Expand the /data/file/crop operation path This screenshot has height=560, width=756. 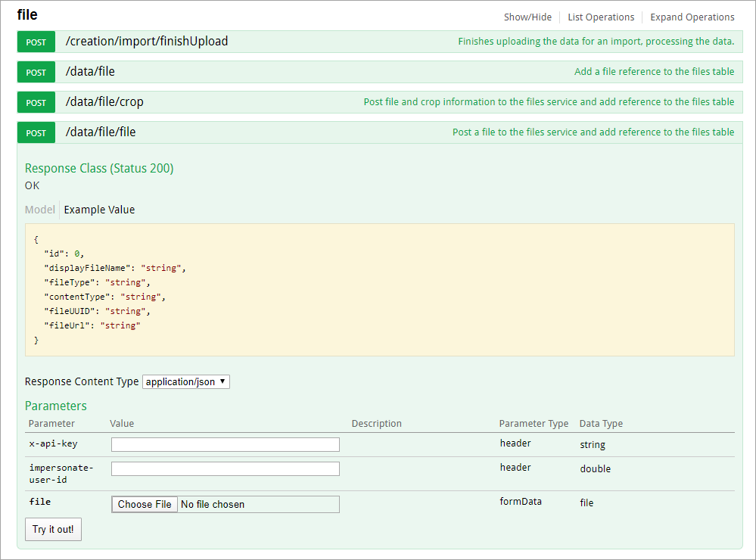(x=104, y=102)
